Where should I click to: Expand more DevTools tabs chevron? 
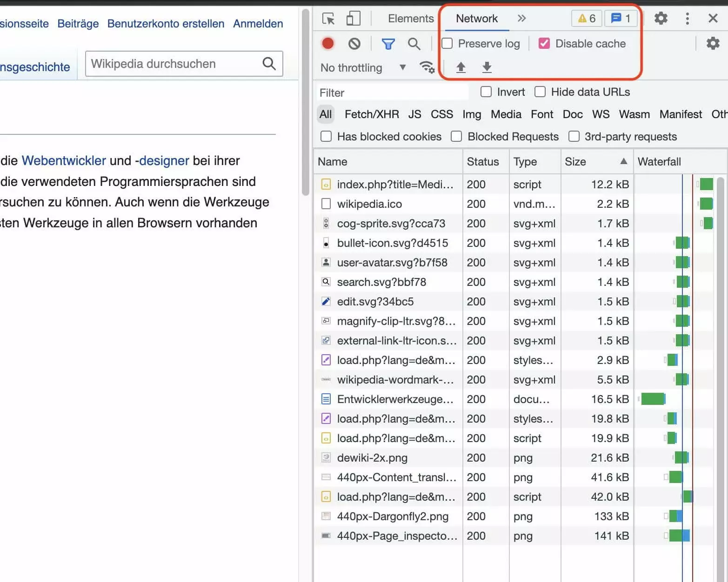(x=521, y=19)
